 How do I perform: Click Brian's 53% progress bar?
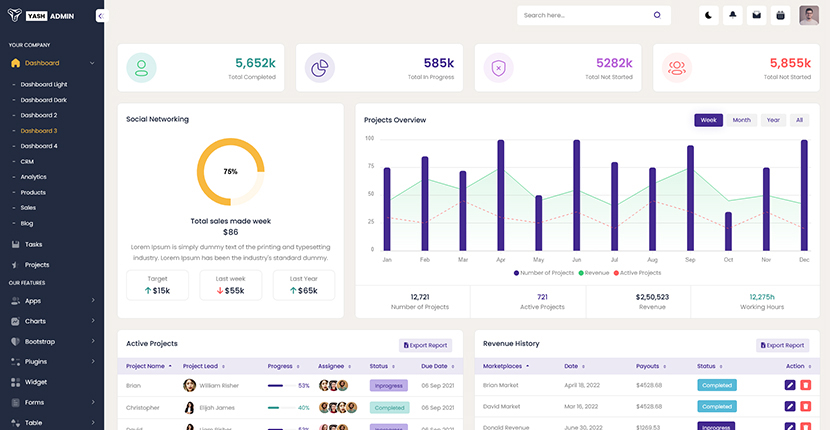point(282,386)
